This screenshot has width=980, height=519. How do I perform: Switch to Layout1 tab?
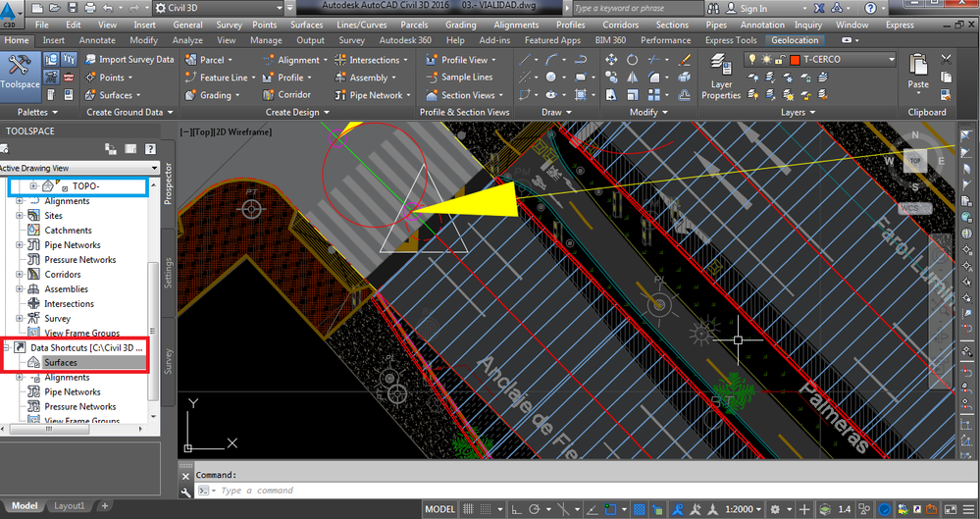pyautogui.click(x=69, y=506)
